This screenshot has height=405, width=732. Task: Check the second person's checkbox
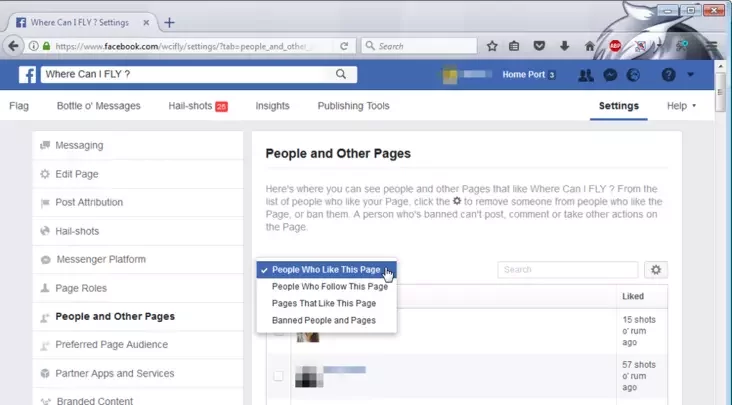279,375
